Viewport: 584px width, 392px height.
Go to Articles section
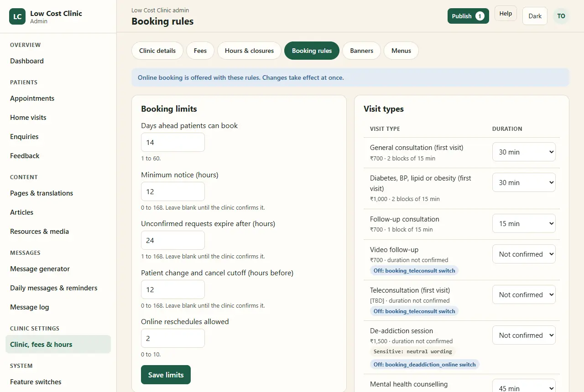pos(58,212)
